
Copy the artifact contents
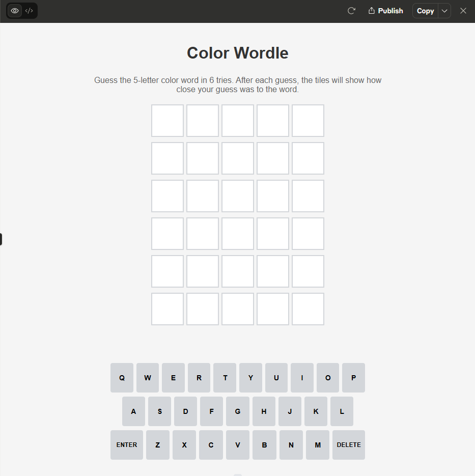tap(425, 11)
